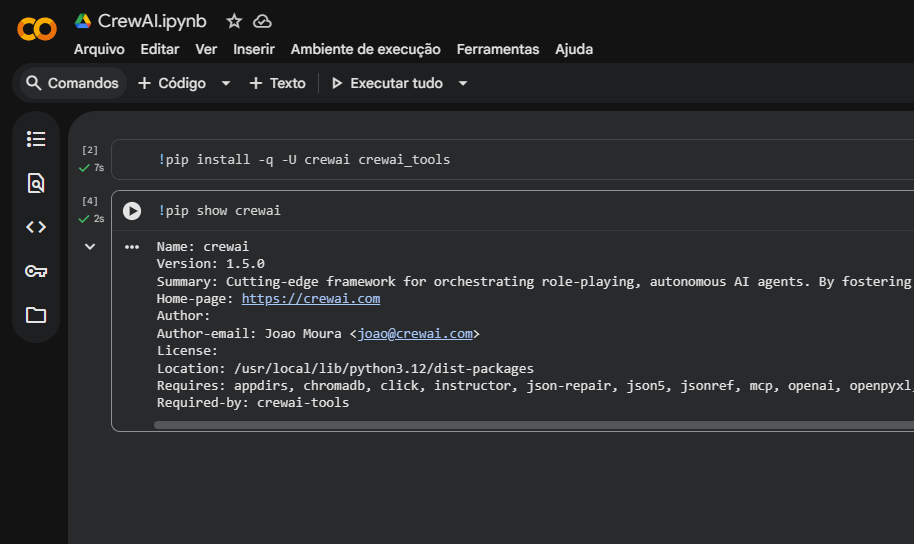Image resolution: width=914 pixels, height=544 pixels.
Task: Click the [4] execution count label
Action: coord(90,201)
